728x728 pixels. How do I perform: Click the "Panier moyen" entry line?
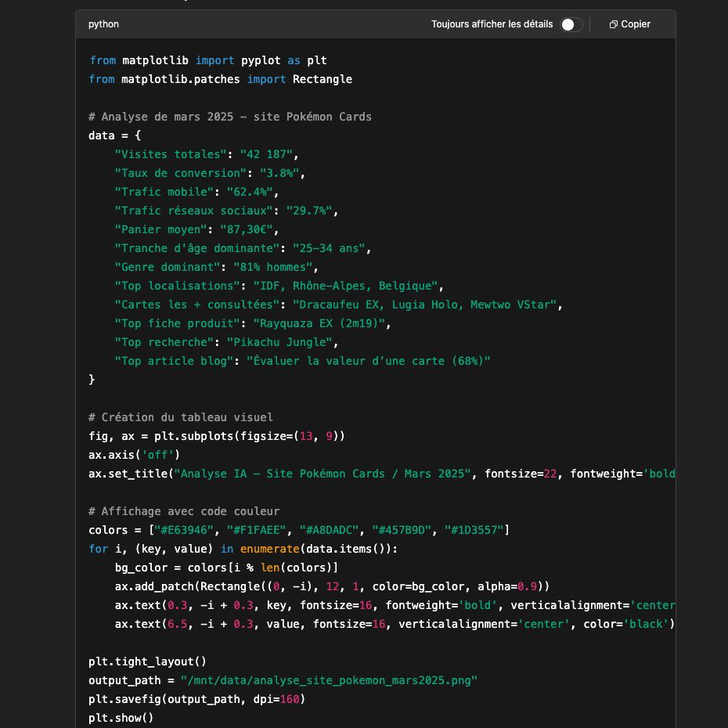point(196,230)
